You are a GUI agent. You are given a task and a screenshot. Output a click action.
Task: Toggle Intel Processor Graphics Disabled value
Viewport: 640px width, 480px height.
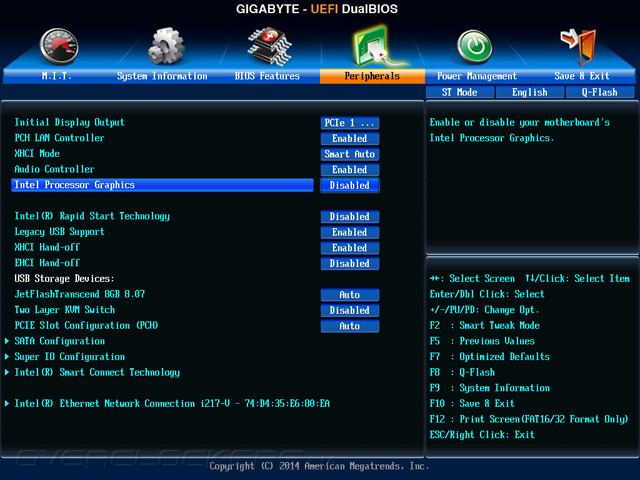click(350, 185)
